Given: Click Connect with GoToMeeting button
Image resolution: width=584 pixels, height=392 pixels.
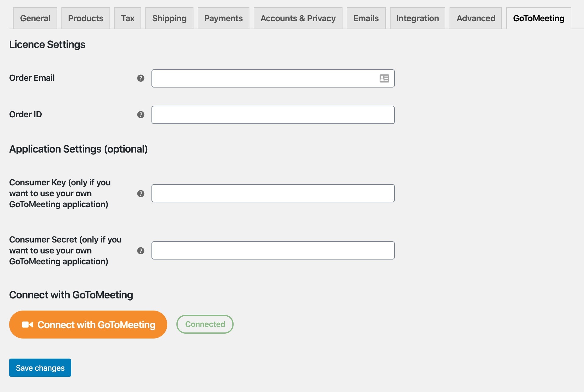Looking at the screenshot, I should (x=88, y=324).
